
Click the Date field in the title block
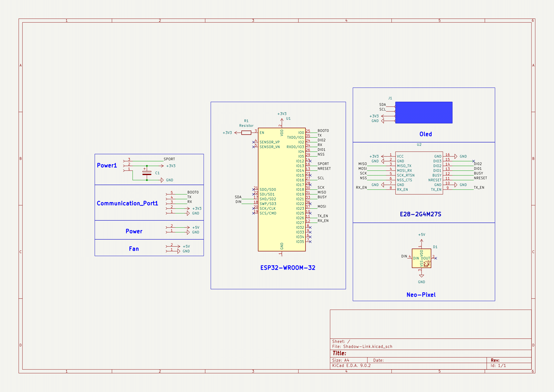tap(378, 360)
